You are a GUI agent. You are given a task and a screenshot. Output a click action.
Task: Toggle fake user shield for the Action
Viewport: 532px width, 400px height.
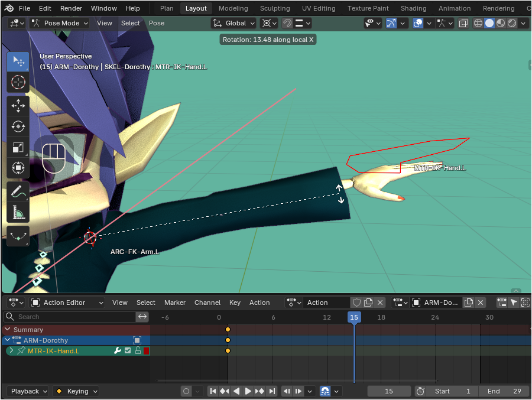pos(356,303)
